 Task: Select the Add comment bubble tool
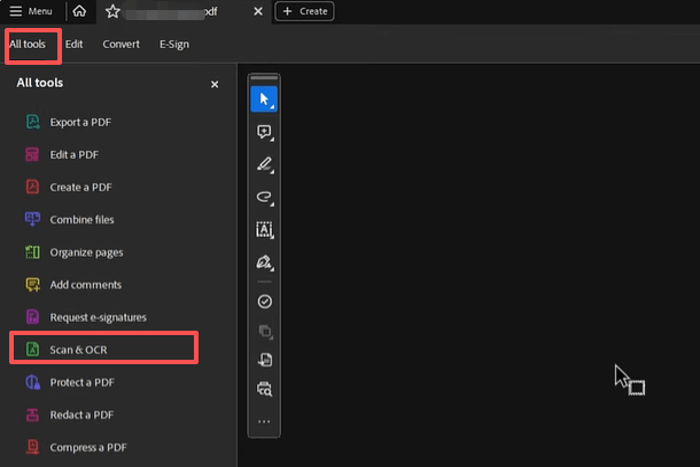264,132
